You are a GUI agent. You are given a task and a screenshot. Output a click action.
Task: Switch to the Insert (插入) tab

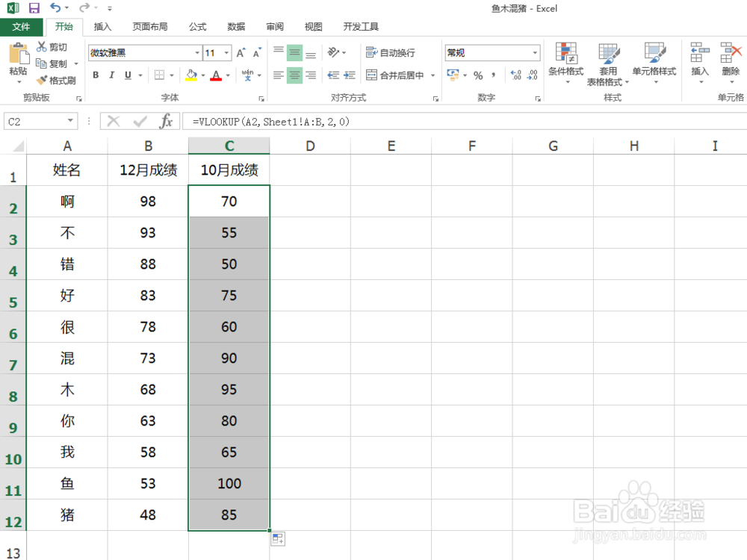(102, 27)
